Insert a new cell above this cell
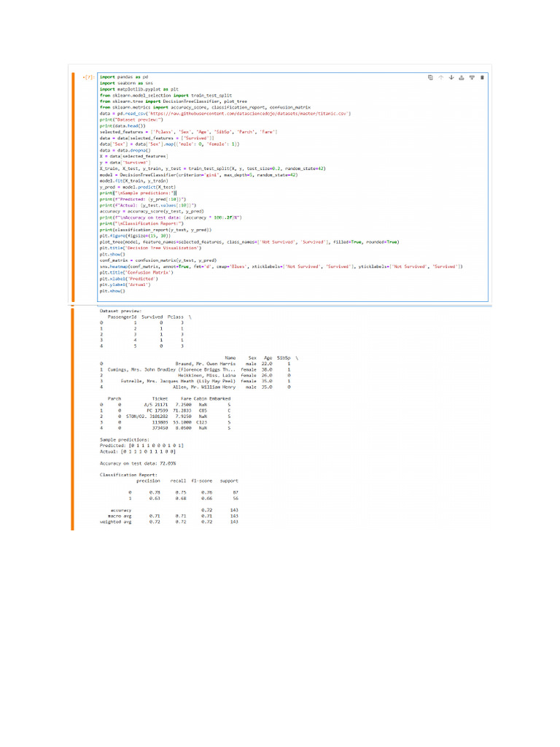Screen dimensions: 560x747 pos(462,77)
